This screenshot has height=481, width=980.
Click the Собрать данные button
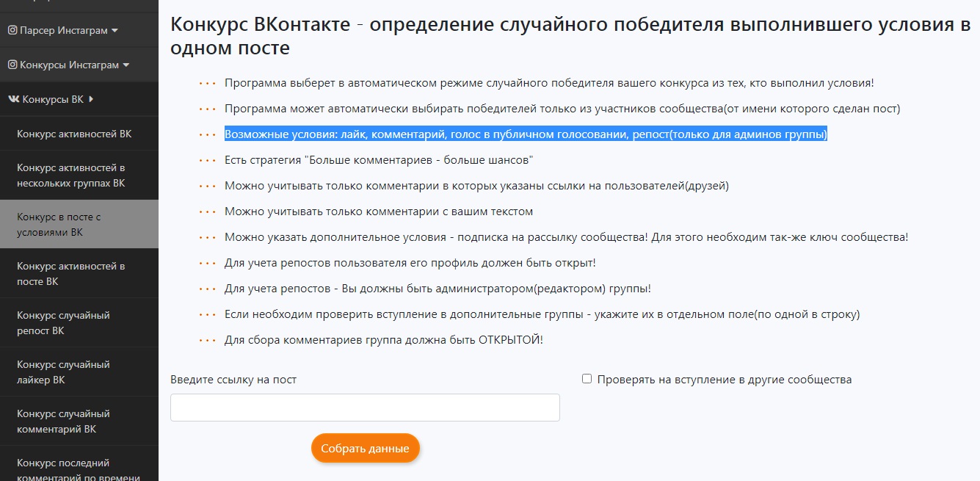(365, 448)
